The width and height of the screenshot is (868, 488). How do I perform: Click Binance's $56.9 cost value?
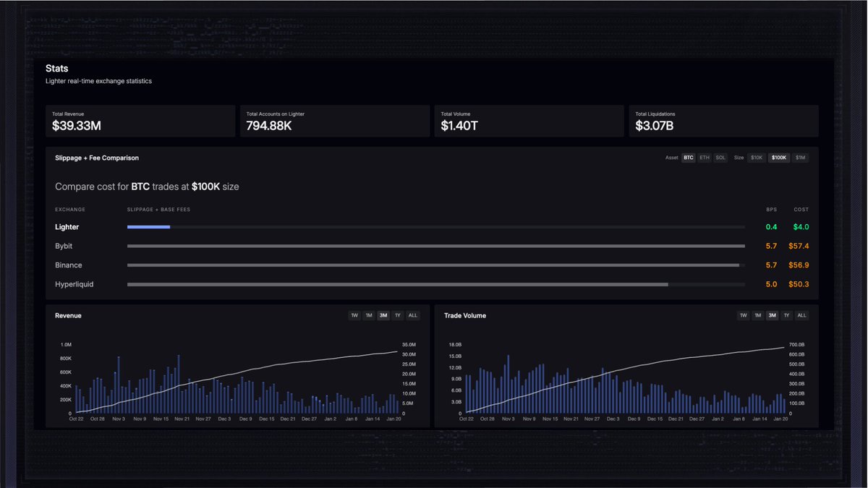coord(799,265)
